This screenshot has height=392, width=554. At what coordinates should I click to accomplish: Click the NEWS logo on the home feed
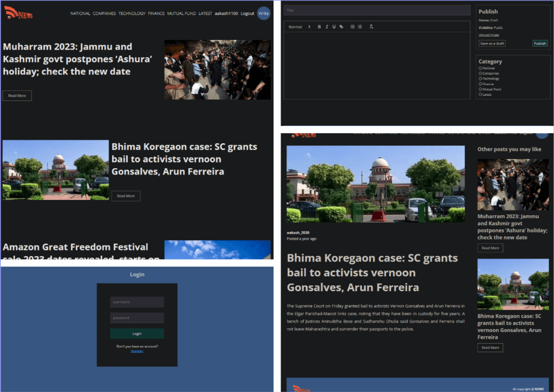[x=18, y=13]
